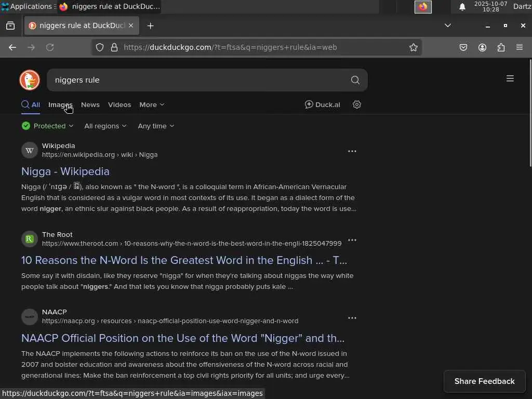This screenshot has width=532, height=399.
Task: Open the DuckDuckGo hamburger side menu
Action: 510,79
